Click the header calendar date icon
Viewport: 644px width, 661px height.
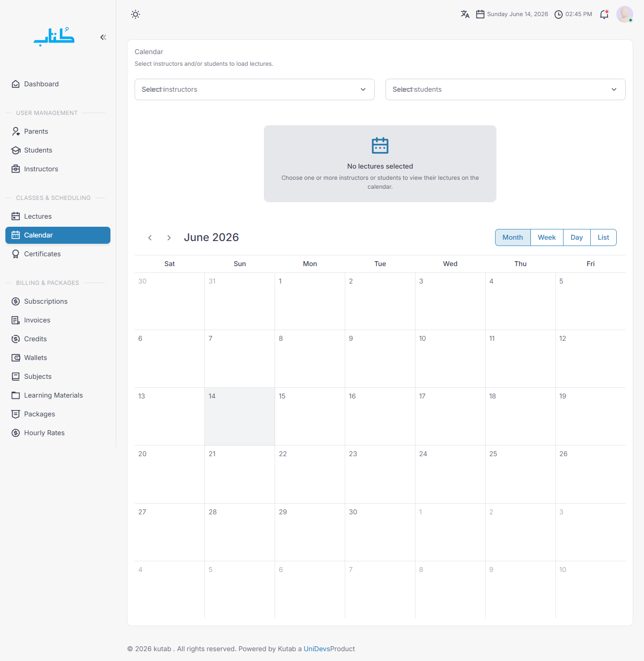coord(480,14)
